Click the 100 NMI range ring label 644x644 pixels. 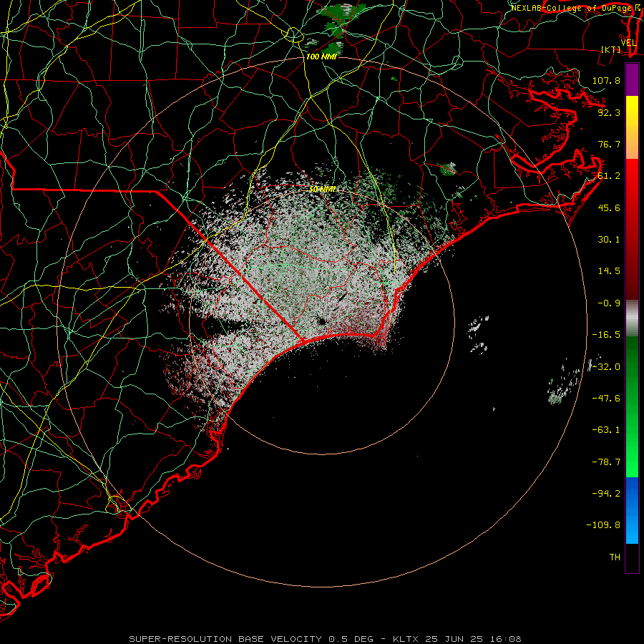click(321, 57)
